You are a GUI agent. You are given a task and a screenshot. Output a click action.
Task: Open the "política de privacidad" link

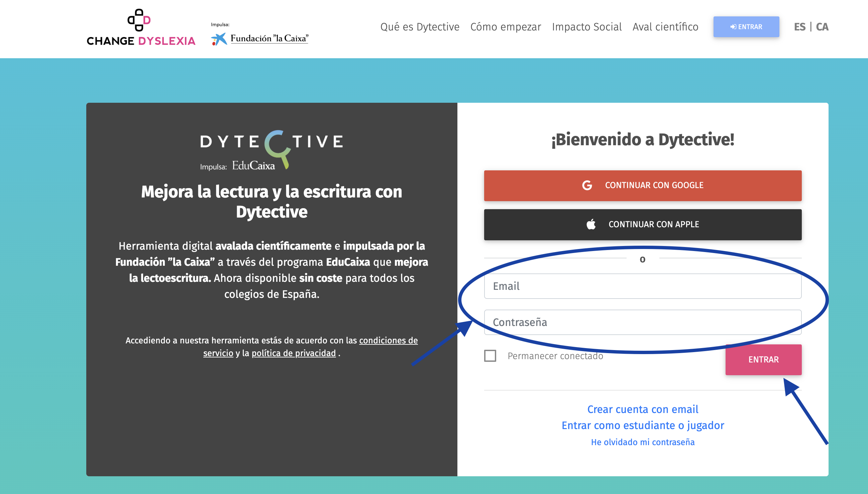tap(294, 353)
